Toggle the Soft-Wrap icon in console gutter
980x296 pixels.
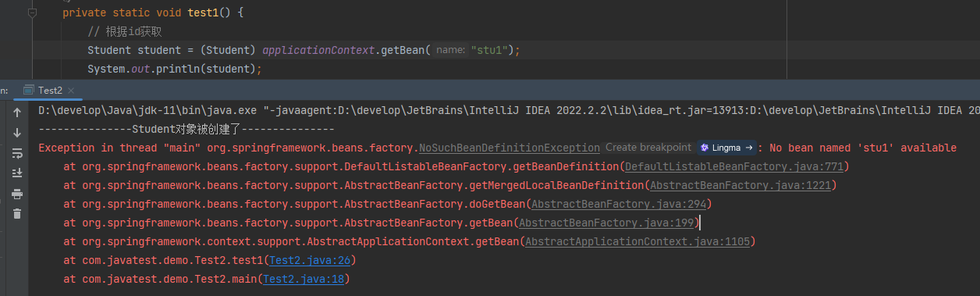17,153
